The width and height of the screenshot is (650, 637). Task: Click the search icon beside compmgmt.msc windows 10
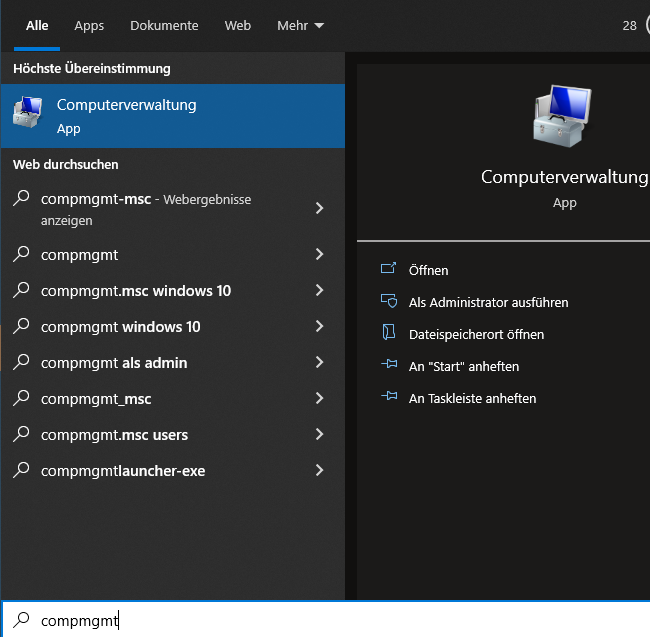tap(21, 290)
